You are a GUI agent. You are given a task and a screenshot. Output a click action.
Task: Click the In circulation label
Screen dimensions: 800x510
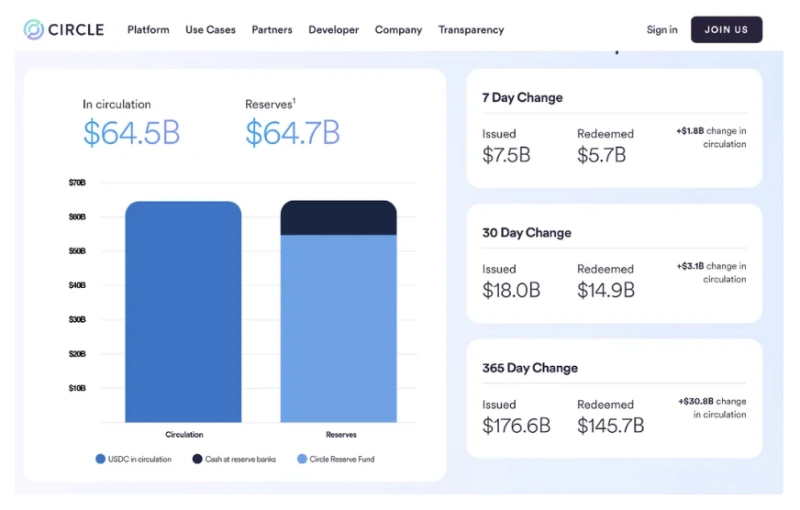(x=117, y=104)
